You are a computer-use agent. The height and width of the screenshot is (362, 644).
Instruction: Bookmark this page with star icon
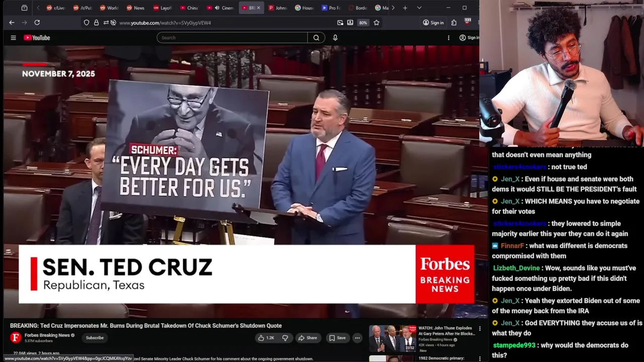[376, 23]
